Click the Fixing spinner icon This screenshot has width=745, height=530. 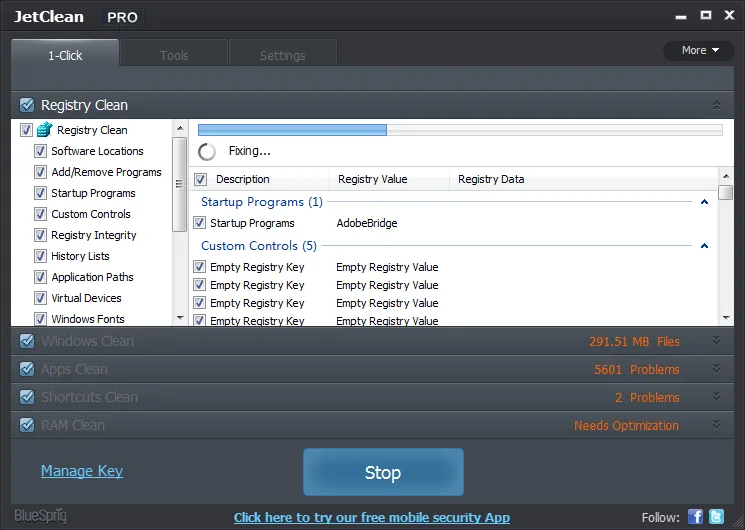[207, 152]
